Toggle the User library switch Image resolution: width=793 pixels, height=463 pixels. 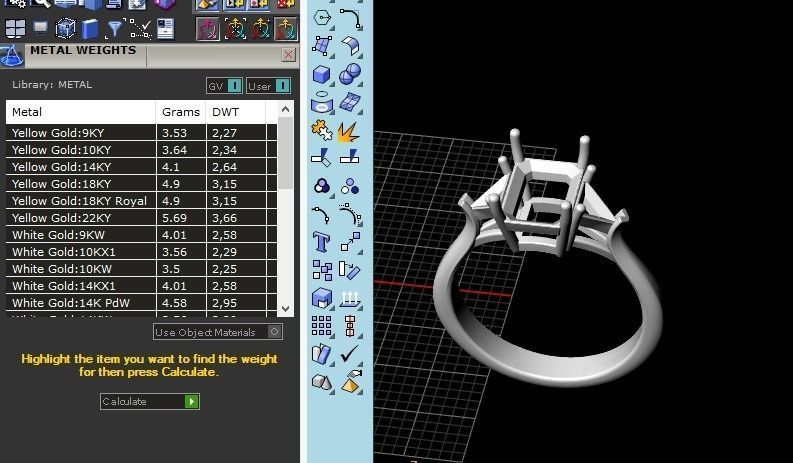(x=283, y=86)
